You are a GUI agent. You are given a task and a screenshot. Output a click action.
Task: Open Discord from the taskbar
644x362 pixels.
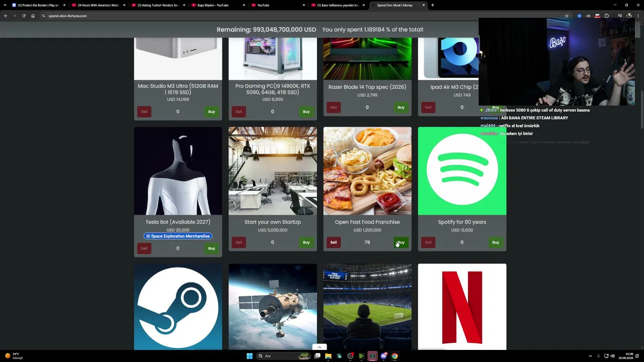(384, 356)
